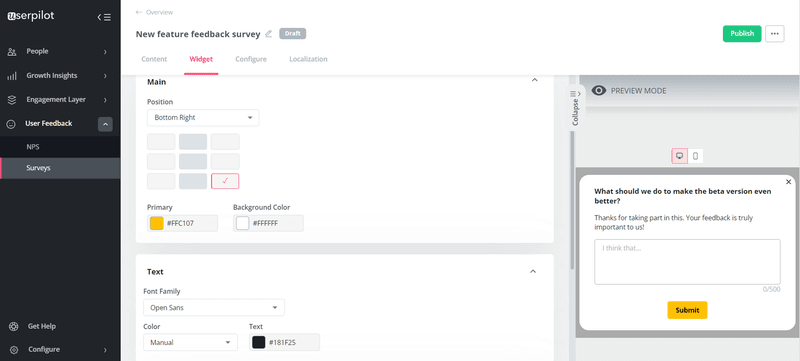Open the Font Family dropdown

click(x=214, y=308)
